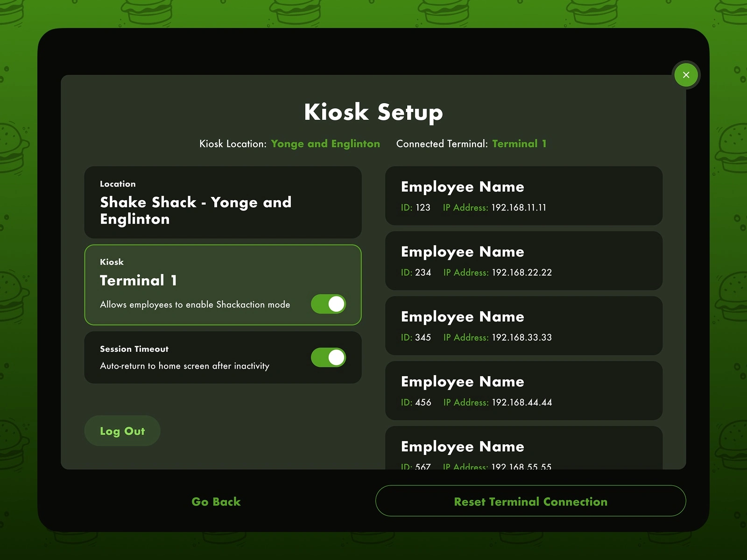Click the Session Timeout label
The height and width of the screenshot is (560, 747).
tap(134, 349)
